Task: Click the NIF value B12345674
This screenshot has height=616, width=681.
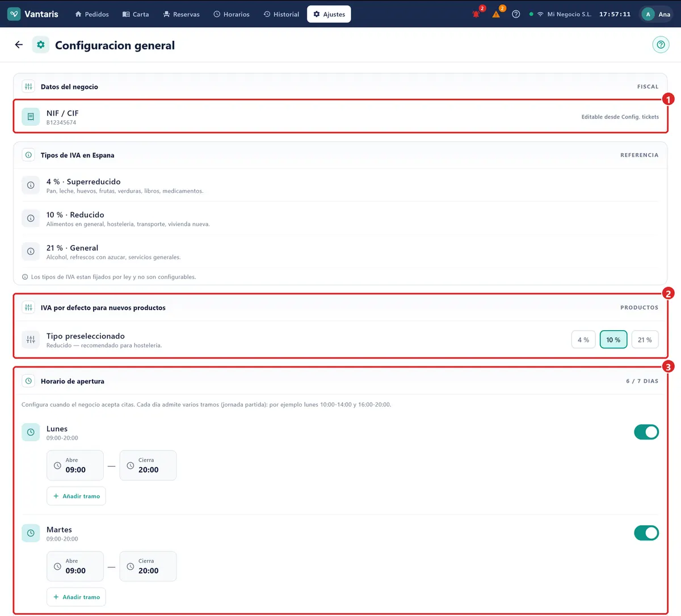Action: point(61,123)
